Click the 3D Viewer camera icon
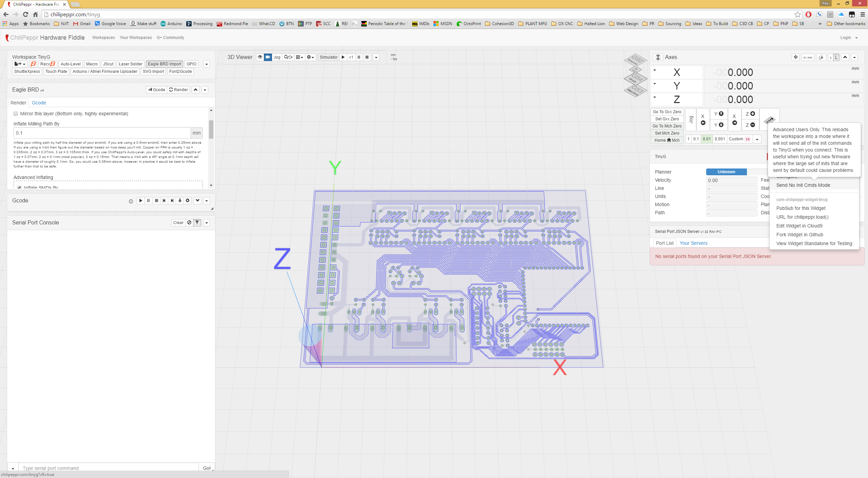 (268, 57)
